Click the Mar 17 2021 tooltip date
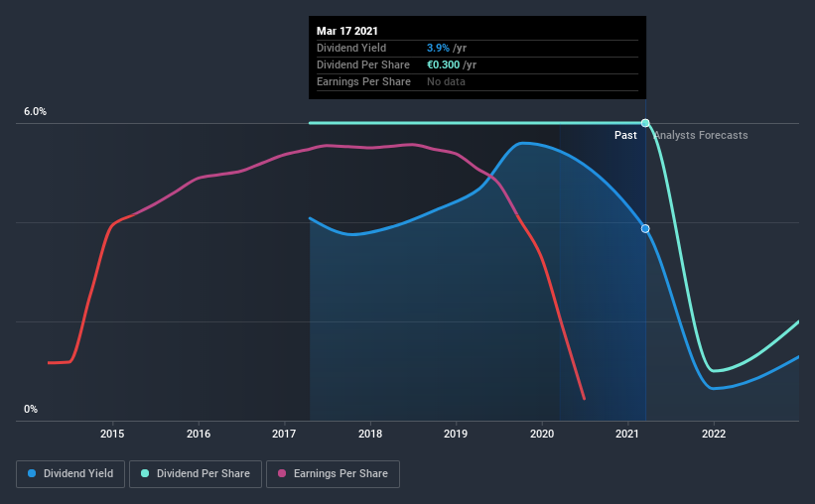The width and height of the screenshot is (815, 504). click(347, 31)
